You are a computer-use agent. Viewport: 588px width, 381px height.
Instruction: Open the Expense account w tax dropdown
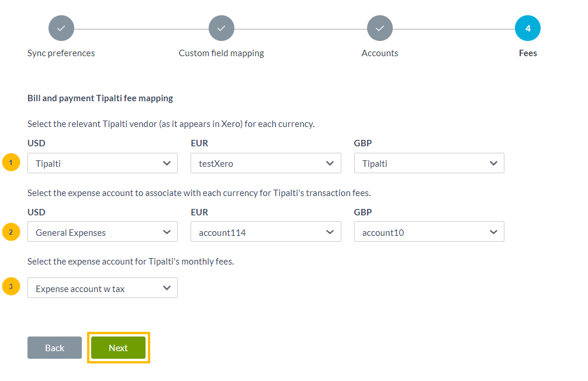102,287
